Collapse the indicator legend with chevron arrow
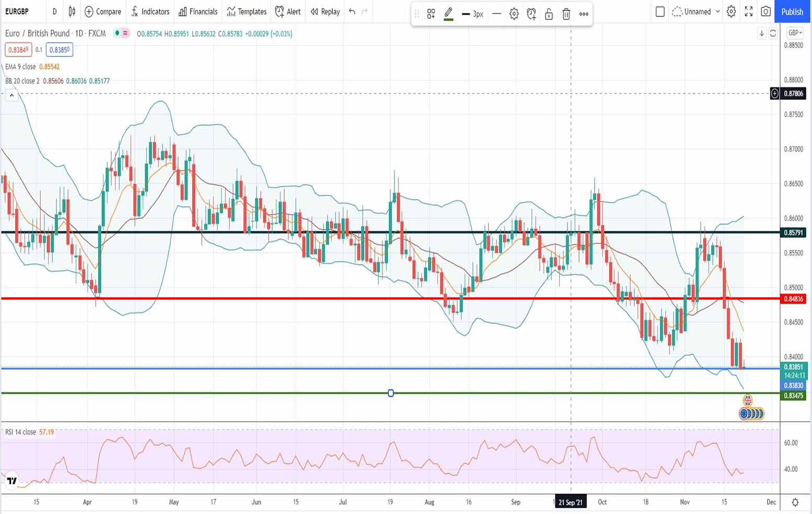This screenshot has width=812, height=514. (11, 96)
